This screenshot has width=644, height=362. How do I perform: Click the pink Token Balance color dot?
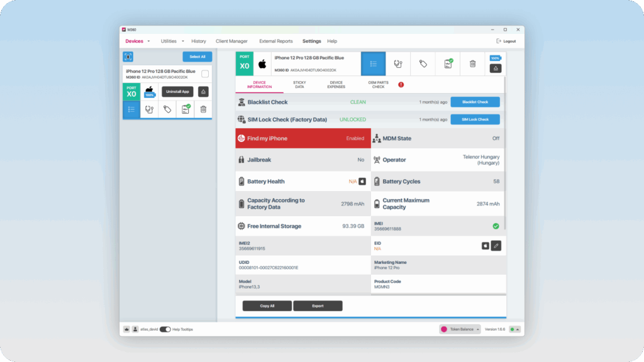tap(444, 329)
